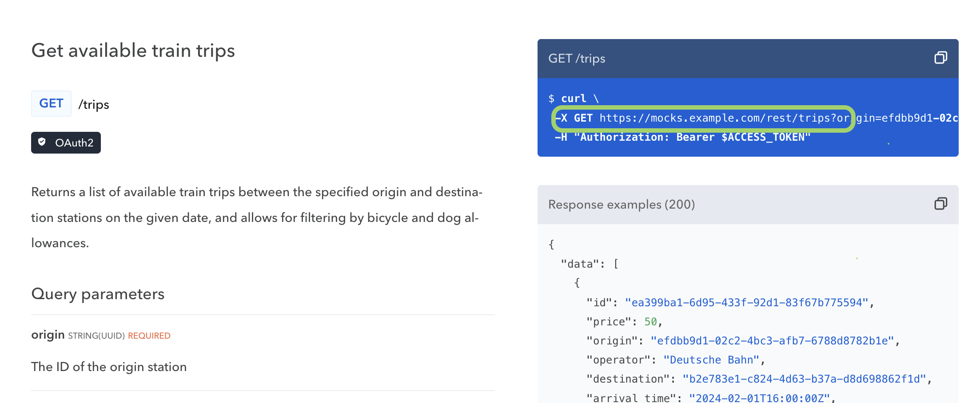Click the GET /trips code panel header

tap(578, 58)
